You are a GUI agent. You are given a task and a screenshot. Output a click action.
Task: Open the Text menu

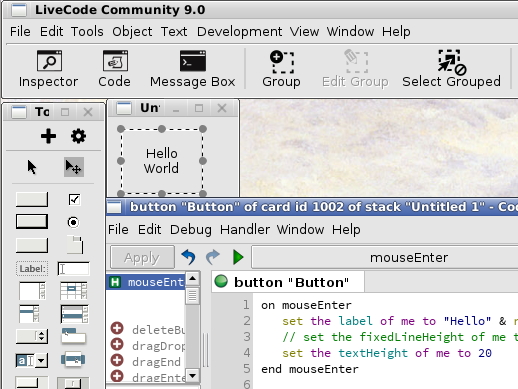pos(174,32)
